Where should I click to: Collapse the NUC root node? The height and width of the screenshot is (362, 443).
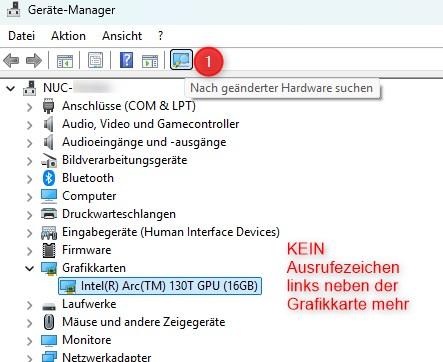pos(11,89)
